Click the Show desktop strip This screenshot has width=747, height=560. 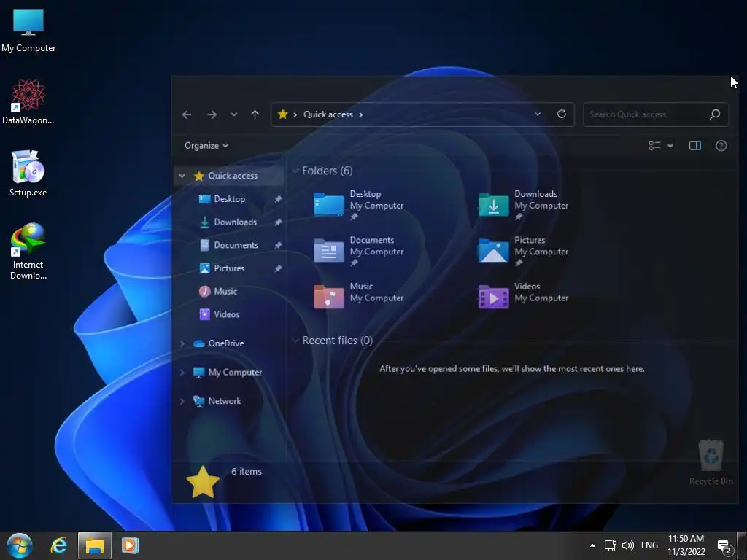click(742, 545)
